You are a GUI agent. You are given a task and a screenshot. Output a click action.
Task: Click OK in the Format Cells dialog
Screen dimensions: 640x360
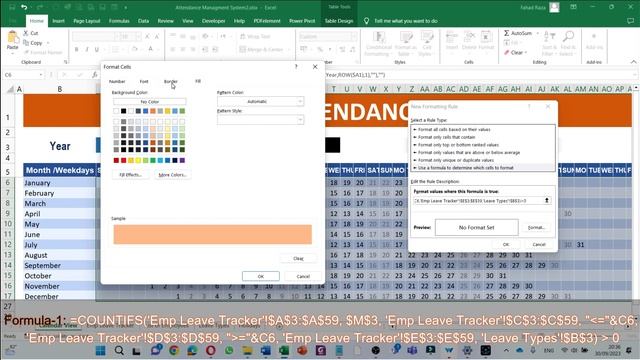point(261,276)
